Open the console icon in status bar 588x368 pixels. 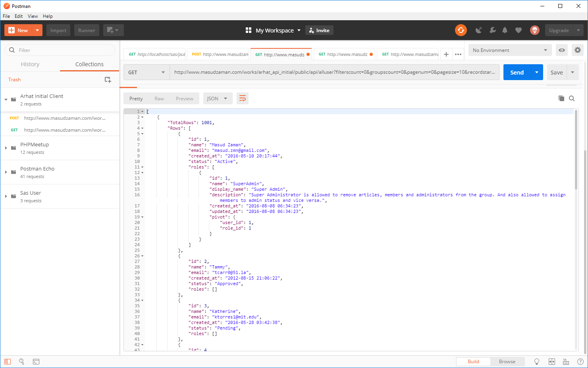pos(36,362)
